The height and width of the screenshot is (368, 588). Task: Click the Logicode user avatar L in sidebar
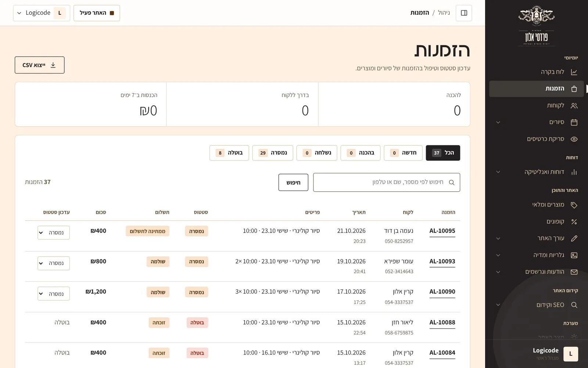[x=571, y=354]
